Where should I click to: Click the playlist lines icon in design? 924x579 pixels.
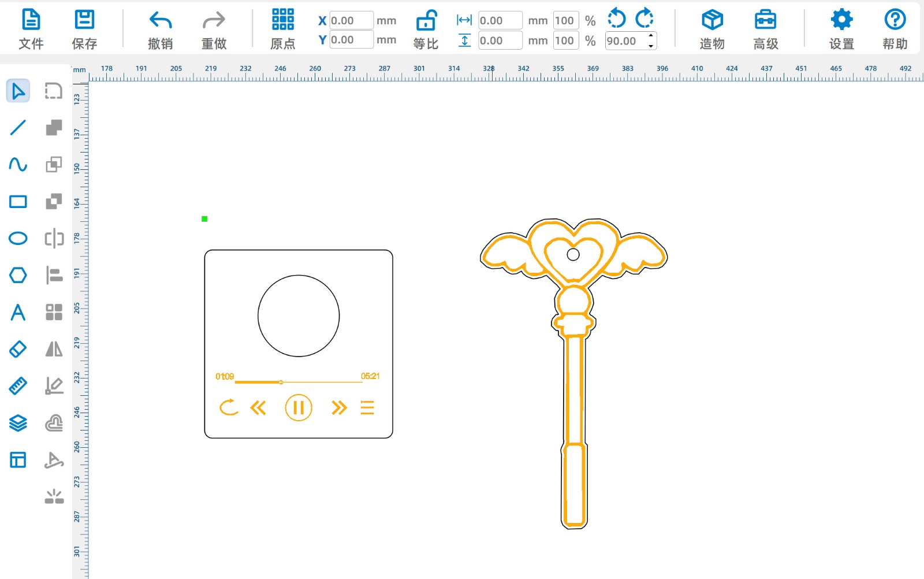pyautogui.click(x=367, y=408)
